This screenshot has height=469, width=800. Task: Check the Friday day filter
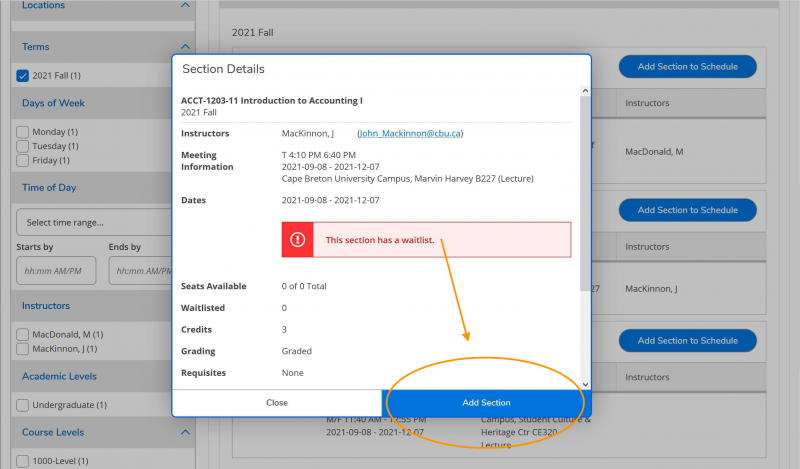pyautogui.click(x=22, y=160)
